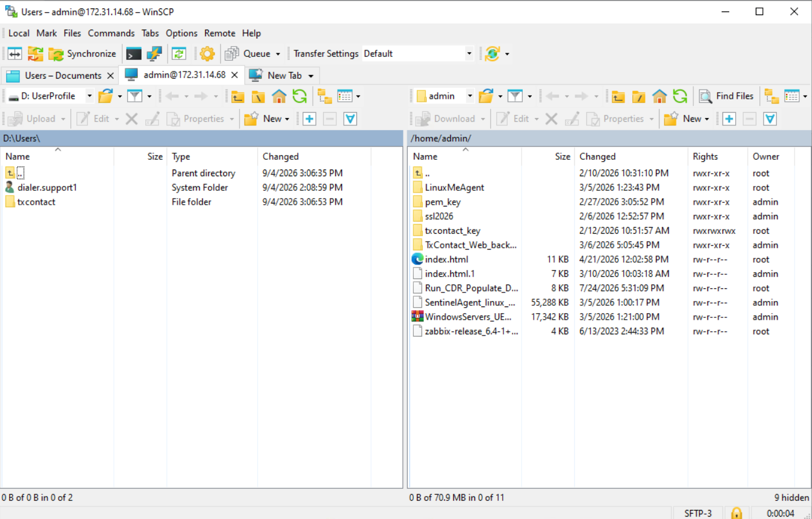812x519 pixels.
Task: Open the Commands menu
Action: 111,33
